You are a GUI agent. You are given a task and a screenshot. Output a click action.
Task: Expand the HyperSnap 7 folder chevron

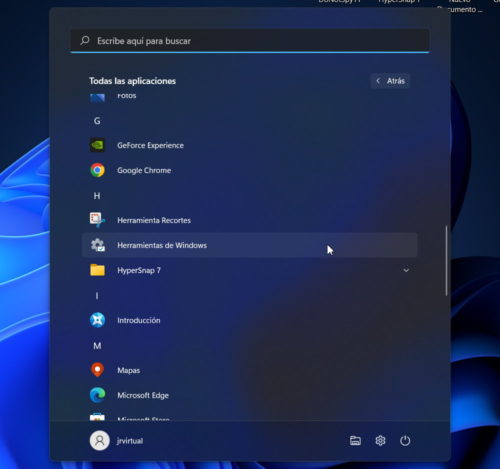pyautogui.click(x=406, y=270)
